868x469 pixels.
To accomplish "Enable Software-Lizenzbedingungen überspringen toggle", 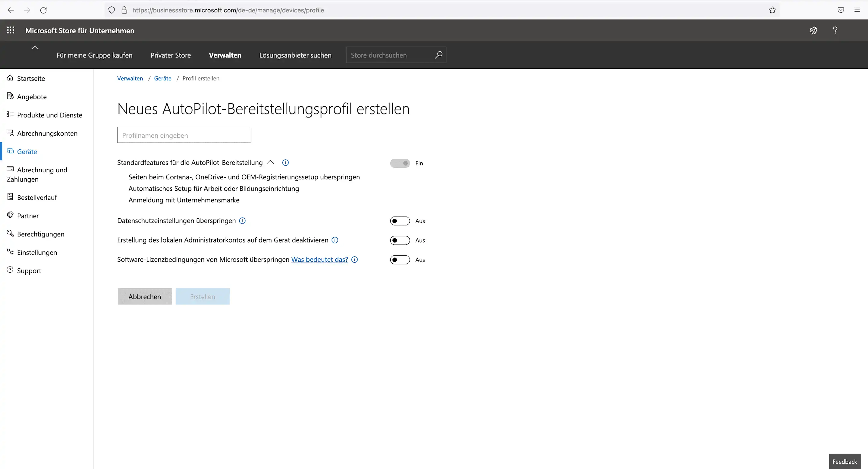I will (x=400, y=260).
